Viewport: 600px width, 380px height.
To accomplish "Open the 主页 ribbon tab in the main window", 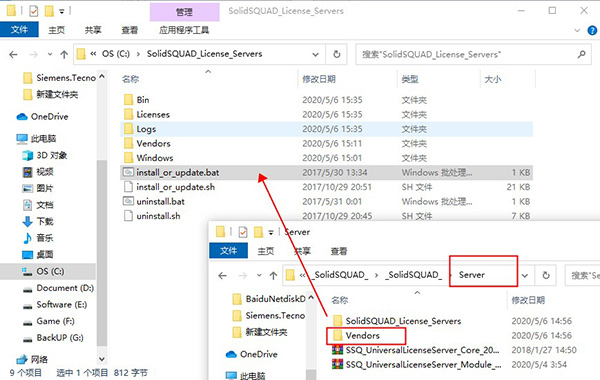I will pyautogui.click(x=57, y=30).
